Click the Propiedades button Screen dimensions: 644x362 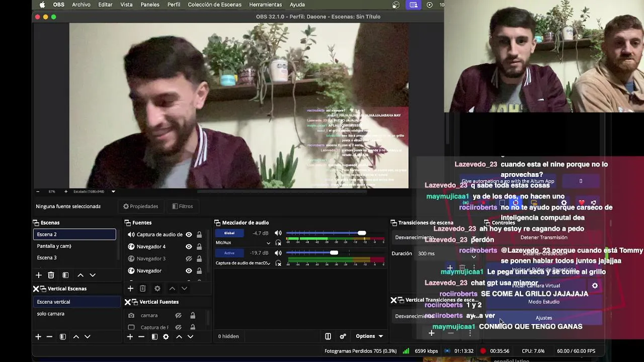(x=141, y=206)
